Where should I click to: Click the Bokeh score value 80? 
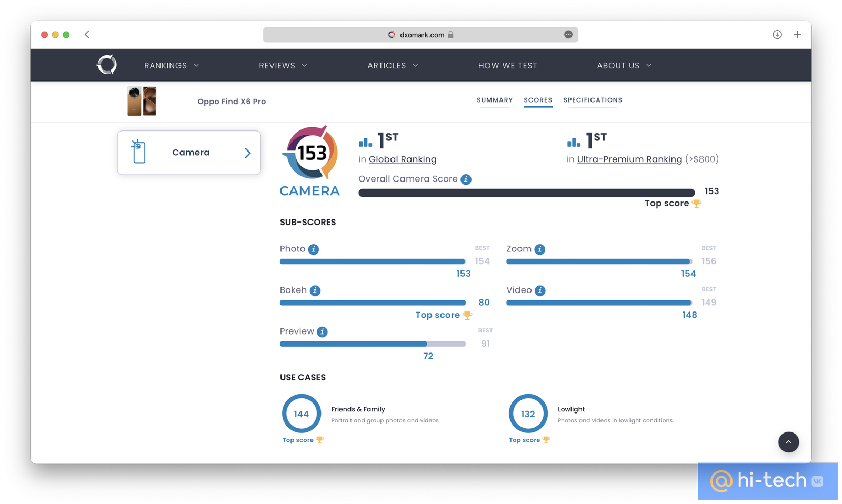(484, 303)
